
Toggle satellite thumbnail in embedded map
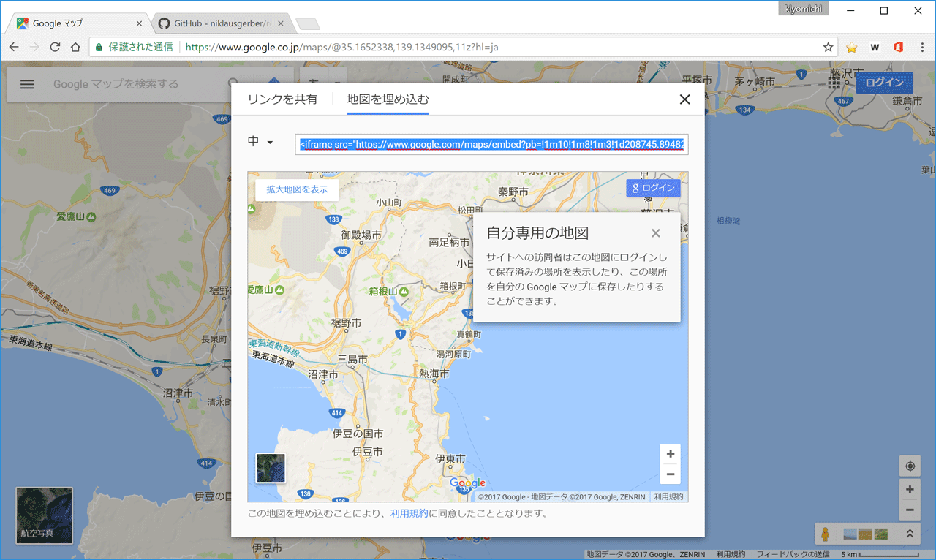coord(271,468)
